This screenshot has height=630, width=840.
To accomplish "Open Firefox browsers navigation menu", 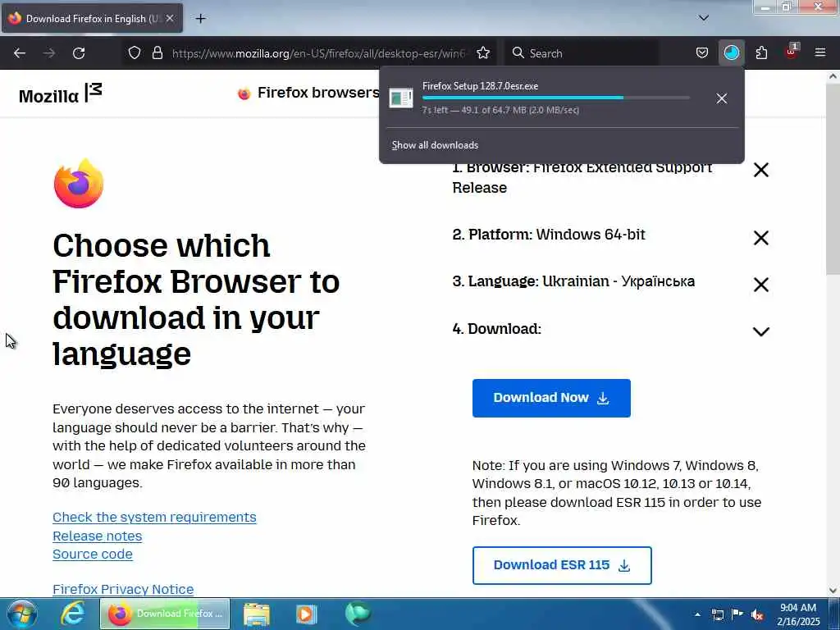I will click(318, 93).
